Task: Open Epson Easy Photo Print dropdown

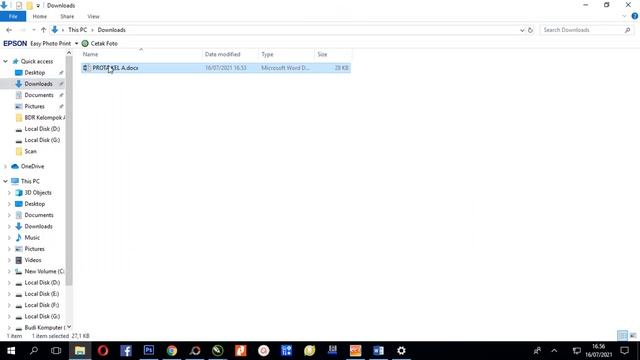Action: point(76,43)
